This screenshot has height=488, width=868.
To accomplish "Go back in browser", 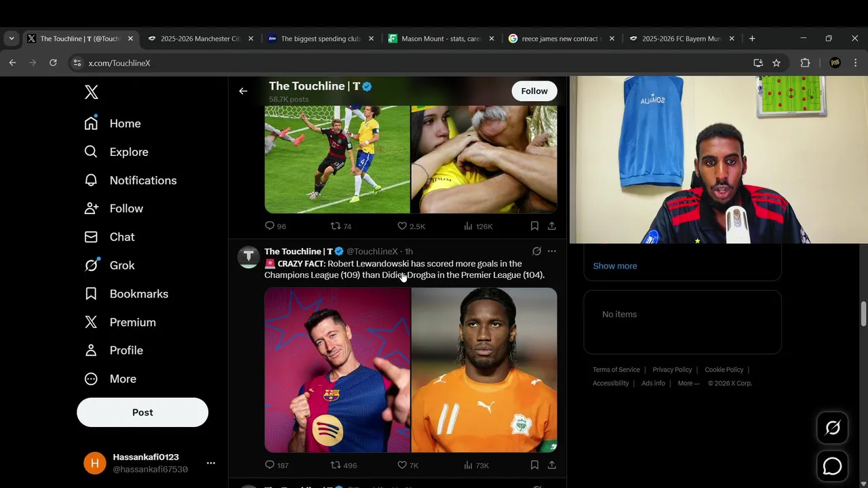I will click(12, 63).
